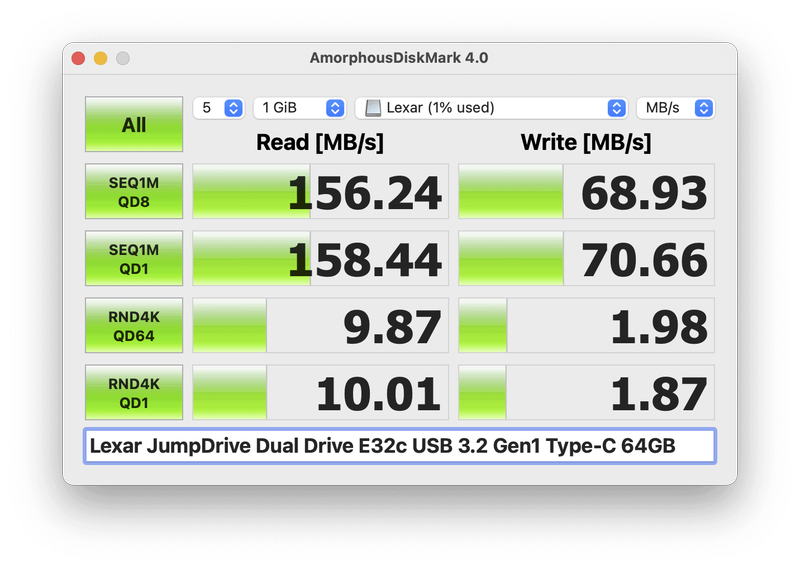Start the SEQ1M QD8 test
Viewport: 800px width, 568px height.
[133, 191]
